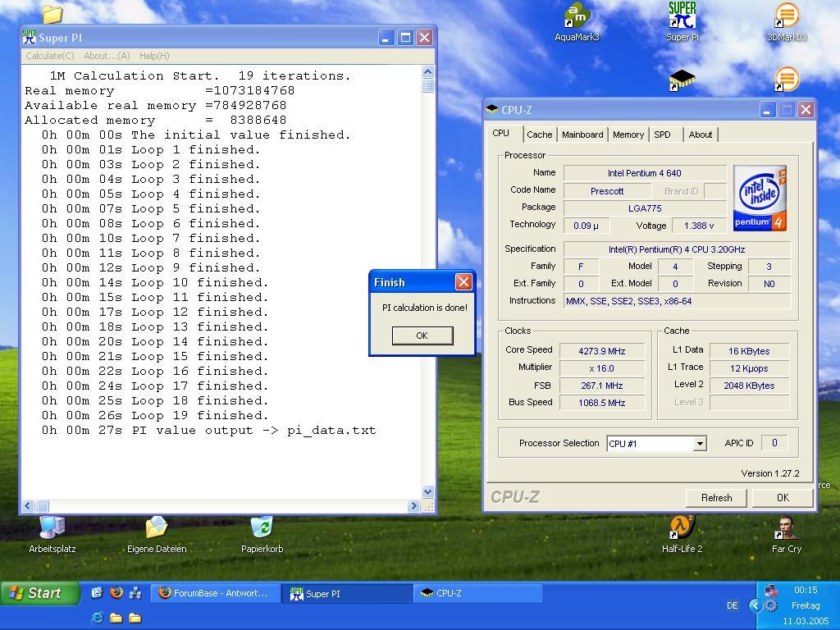840x630 pixels.
Task: Switch to the Memory tab in CPU-Z
Action: click(628, 135)
